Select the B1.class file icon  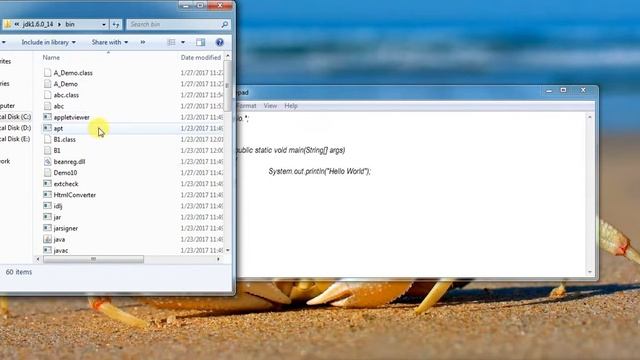tap(47, 139)
